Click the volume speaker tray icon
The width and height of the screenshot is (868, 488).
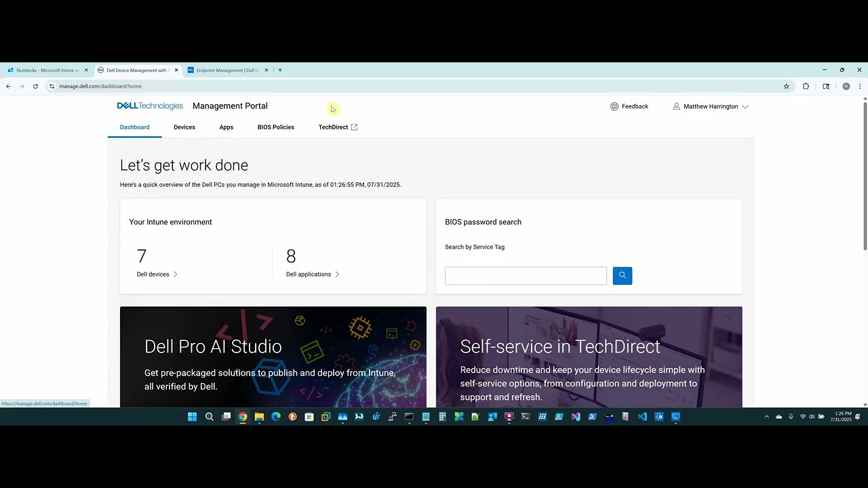tap(812, 417)
